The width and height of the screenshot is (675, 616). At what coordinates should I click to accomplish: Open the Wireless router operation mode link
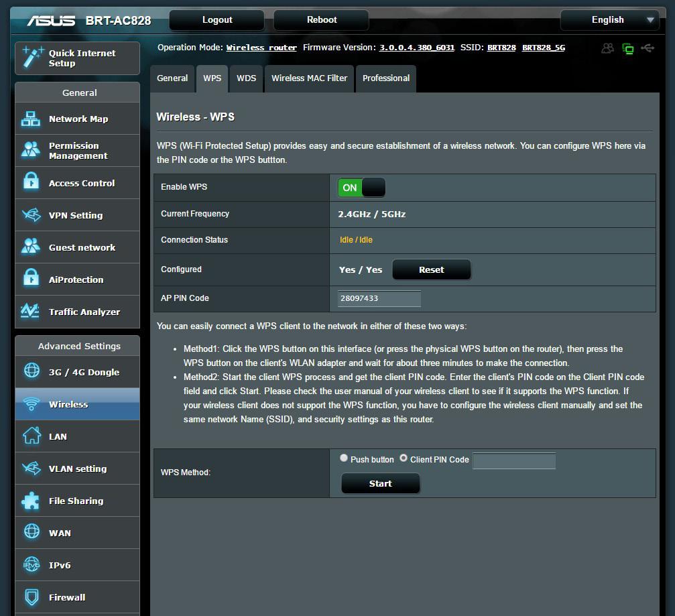(x=261, y=48)
